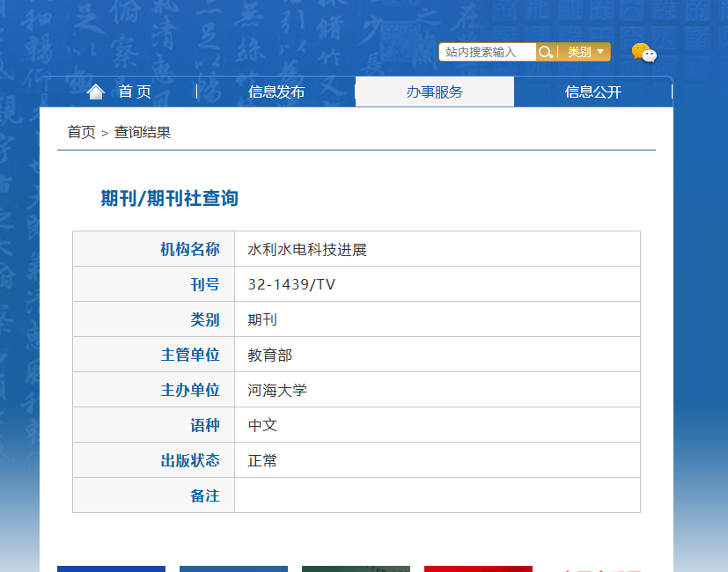Click the magnifier search icon
The height and width of the screenshot is (572, 728).
pos(546,52)
